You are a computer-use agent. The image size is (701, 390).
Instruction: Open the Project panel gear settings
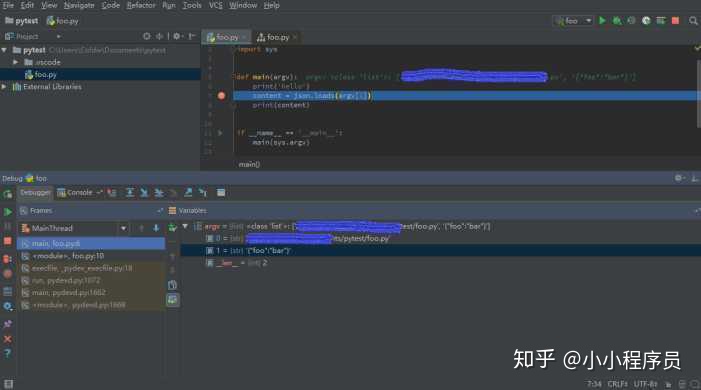coord(177,36)
